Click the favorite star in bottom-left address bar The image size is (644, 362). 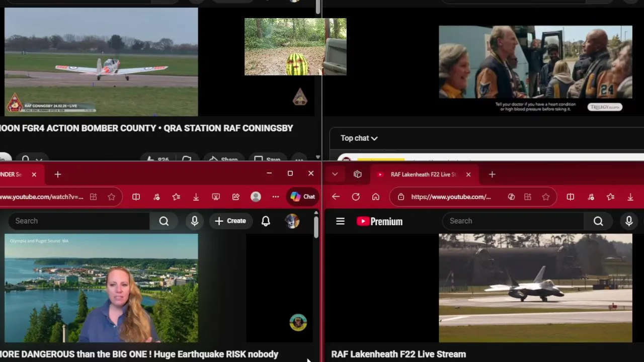tap(111, 197)
